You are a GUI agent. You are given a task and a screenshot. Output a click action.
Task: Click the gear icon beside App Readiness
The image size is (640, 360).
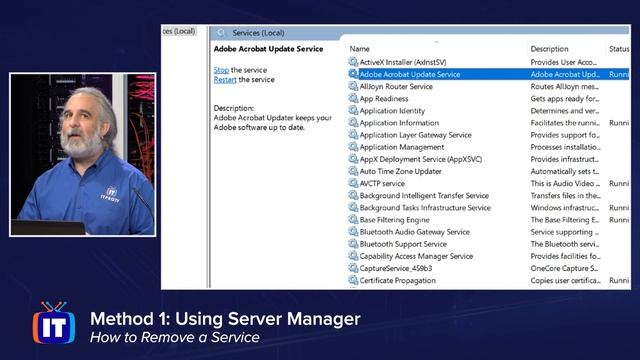click(x=353, y=98)
